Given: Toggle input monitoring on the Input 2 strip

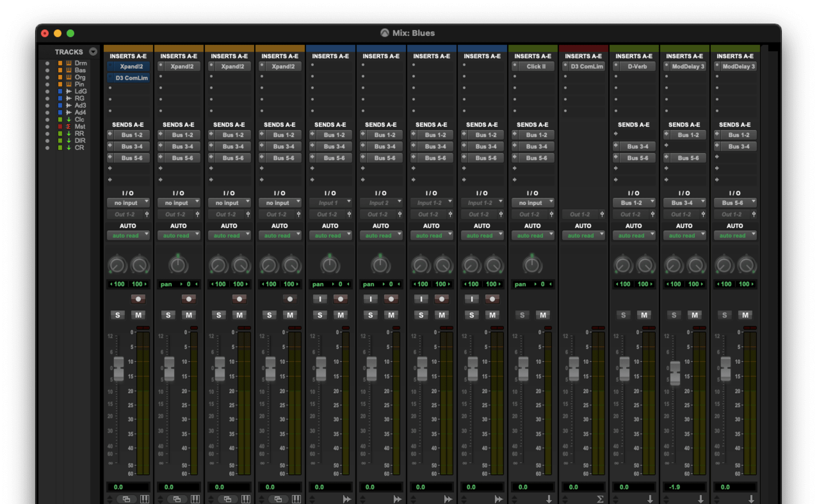Looking at the screenshot, I should [x=371, y=299].
